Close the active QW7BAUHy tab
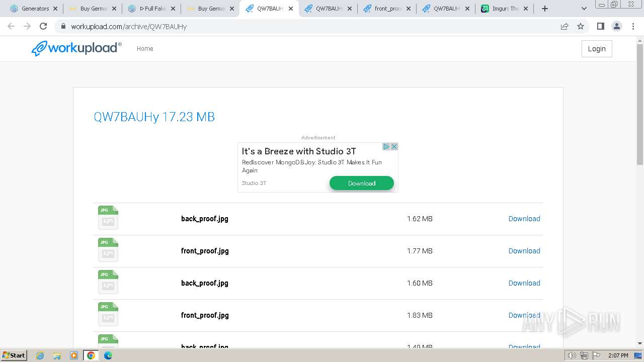 click(291, 9)
